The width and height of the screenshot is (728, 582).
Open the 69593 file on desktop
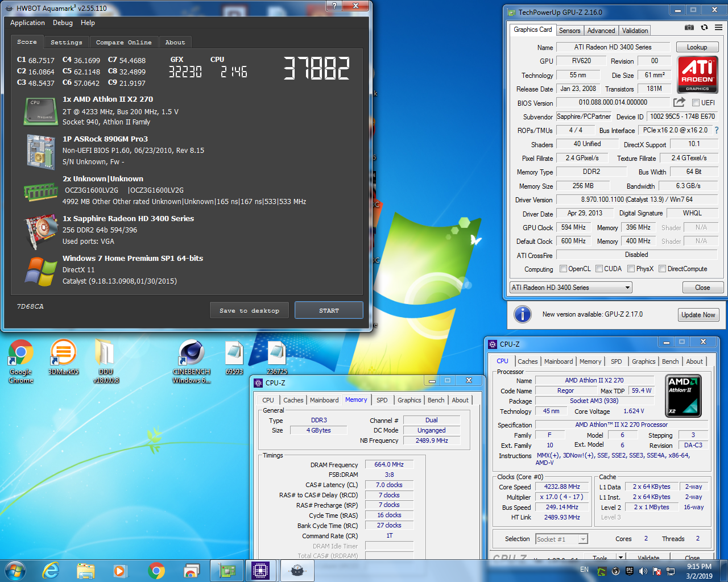pos(234,358)
